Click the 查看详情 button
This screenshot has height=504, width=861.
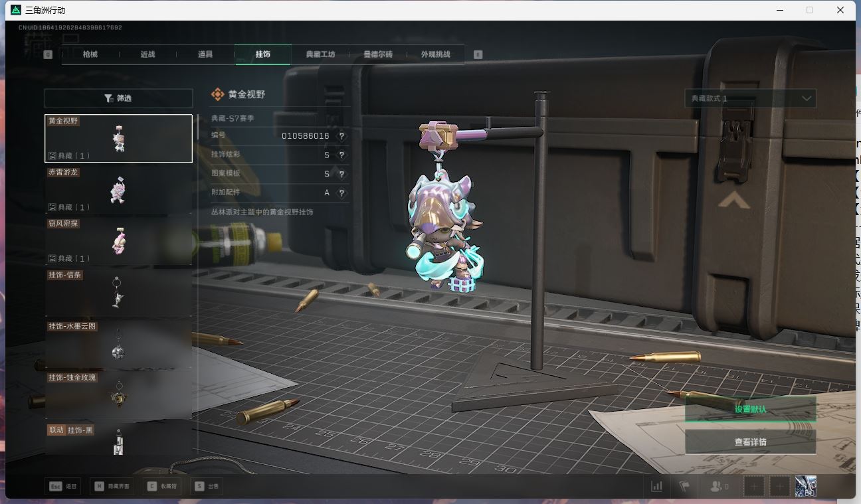click(x=750, y=442)
